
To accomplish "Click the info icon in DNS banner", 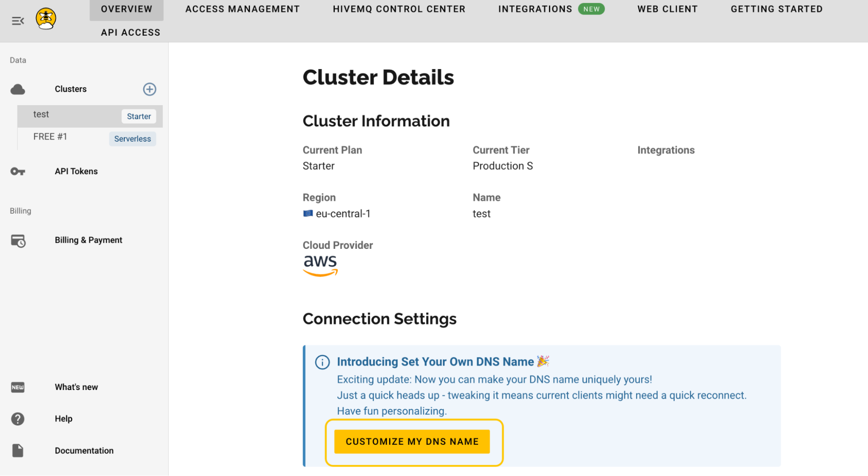I will [322, 362].
